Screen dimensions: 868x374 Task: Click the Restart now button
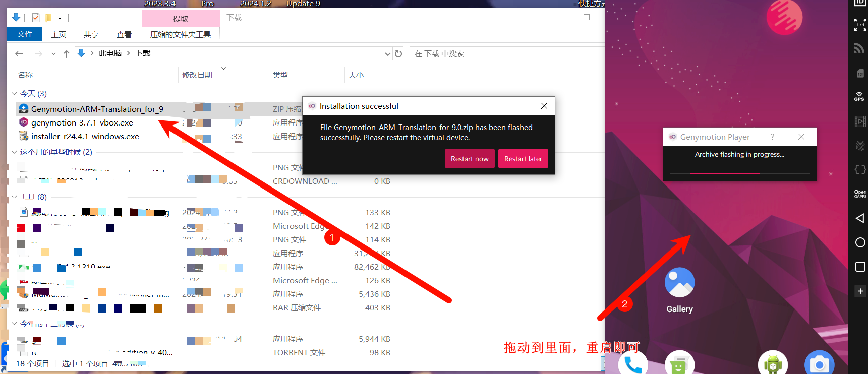(x=470, y=159)
